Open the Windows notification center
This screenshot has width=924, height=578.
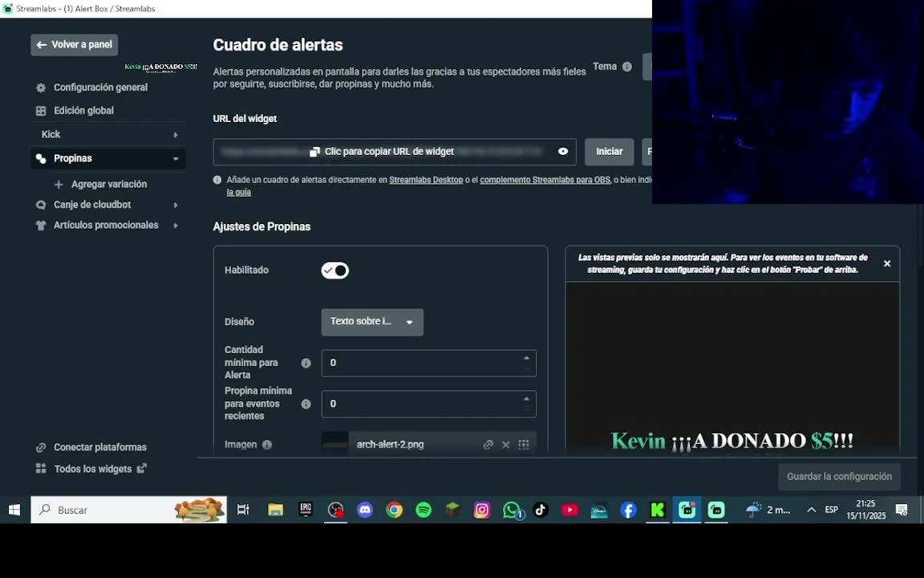(x=902, y=511)
